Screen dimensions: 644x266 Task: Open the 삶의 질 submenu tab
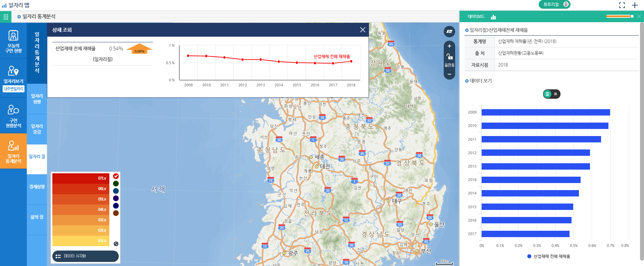[37, 217]
